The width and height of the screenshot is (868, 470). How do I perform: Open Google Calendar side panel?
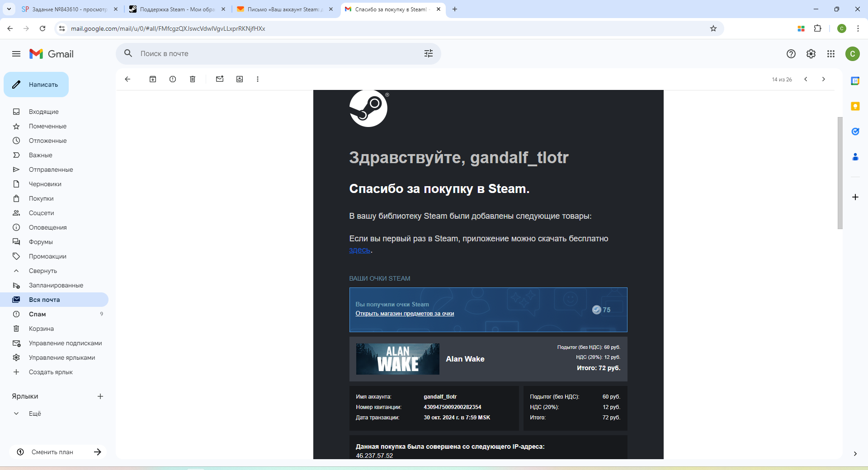click(855, 81)
